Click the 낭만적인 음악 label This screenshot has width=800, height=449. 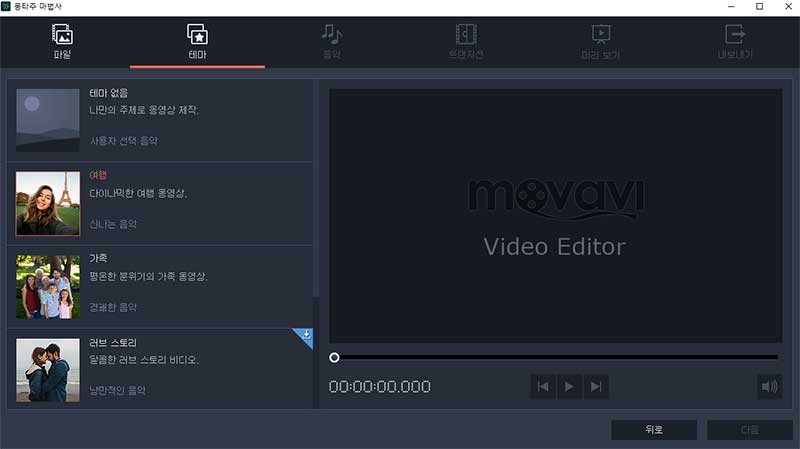[x=117, y=390]
